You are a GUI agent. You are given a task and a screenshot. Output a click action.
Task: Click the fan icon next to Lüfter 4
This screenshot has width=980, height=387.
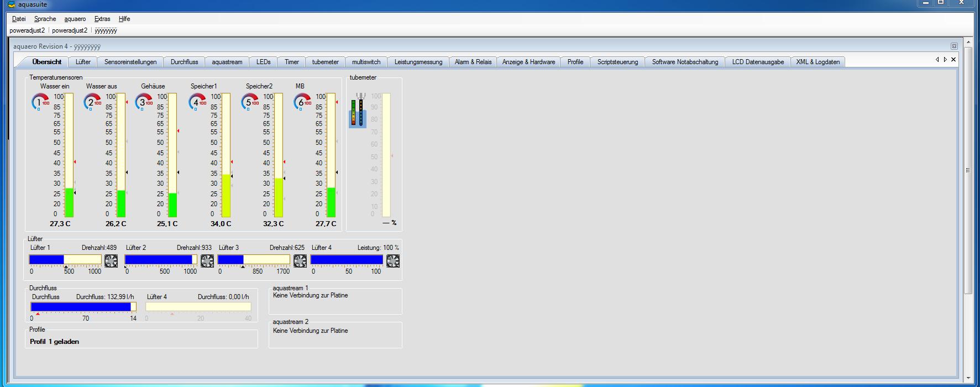(393, 260)
